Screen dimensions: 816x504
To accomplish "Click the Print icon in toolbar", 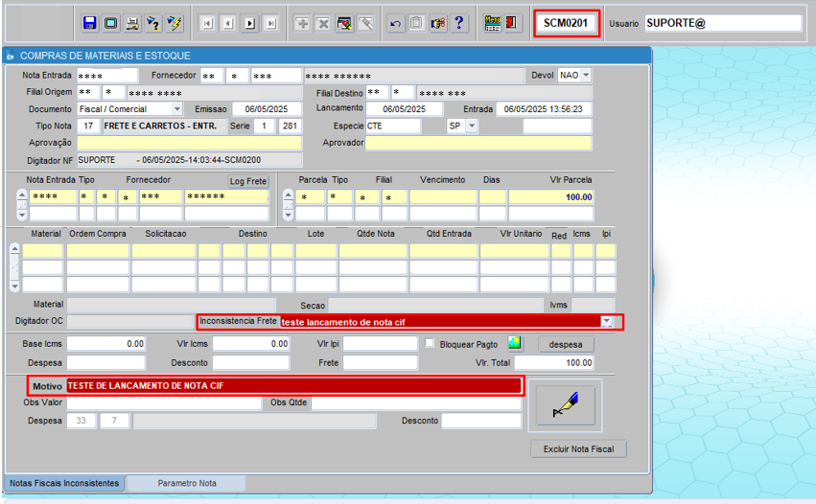I will pos(132,23).
